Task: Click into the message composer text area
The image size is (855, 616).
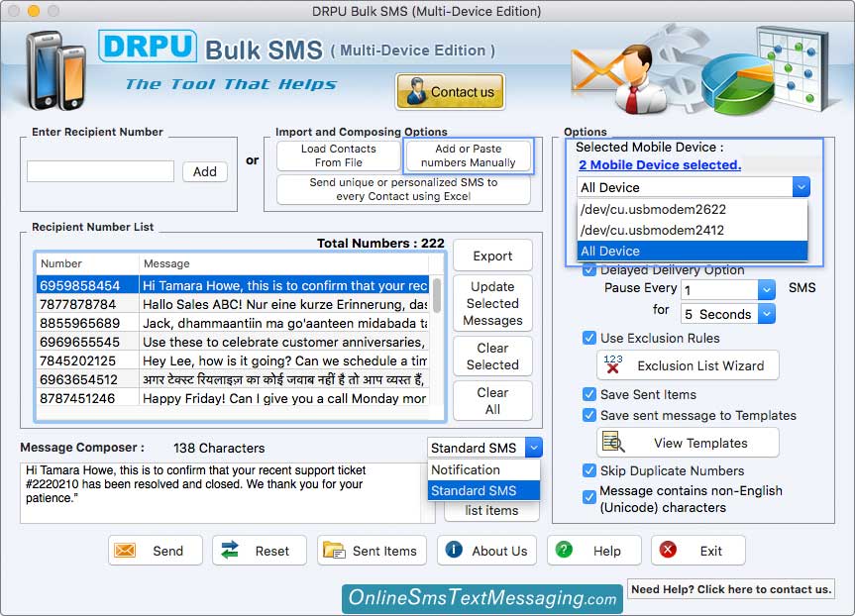Action: [221, 492]
